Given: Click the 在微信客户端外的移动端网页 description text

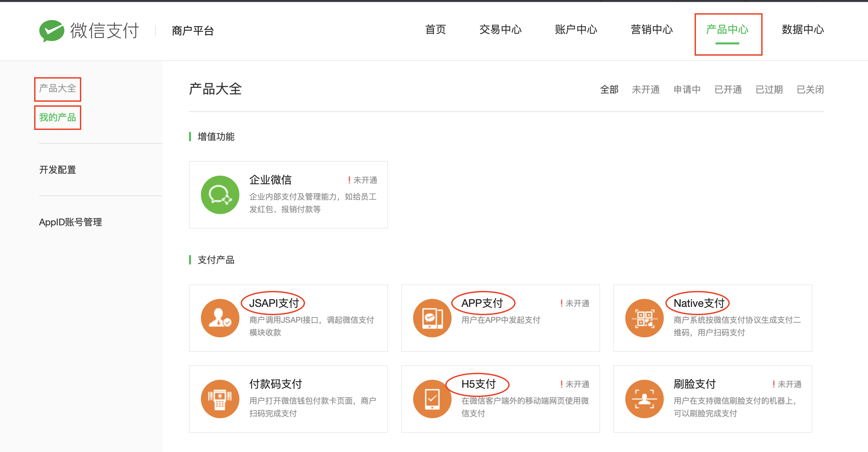Looking at the screenshot, I should click(525, 407).
